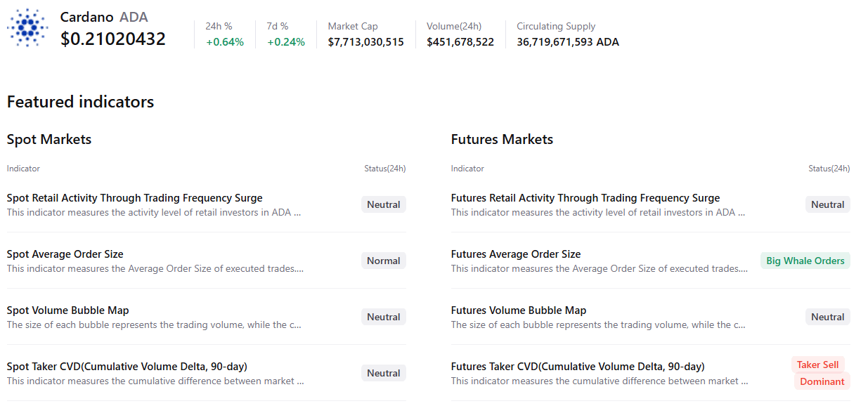Click the 24h % change +0.64%
The image size is (868, 413).
225,41
